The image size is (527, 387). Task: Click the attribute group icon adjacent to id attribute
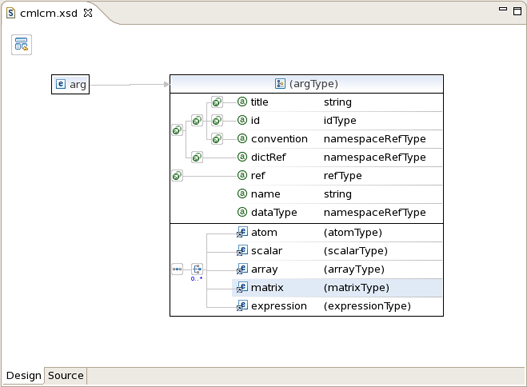point(217,120)
